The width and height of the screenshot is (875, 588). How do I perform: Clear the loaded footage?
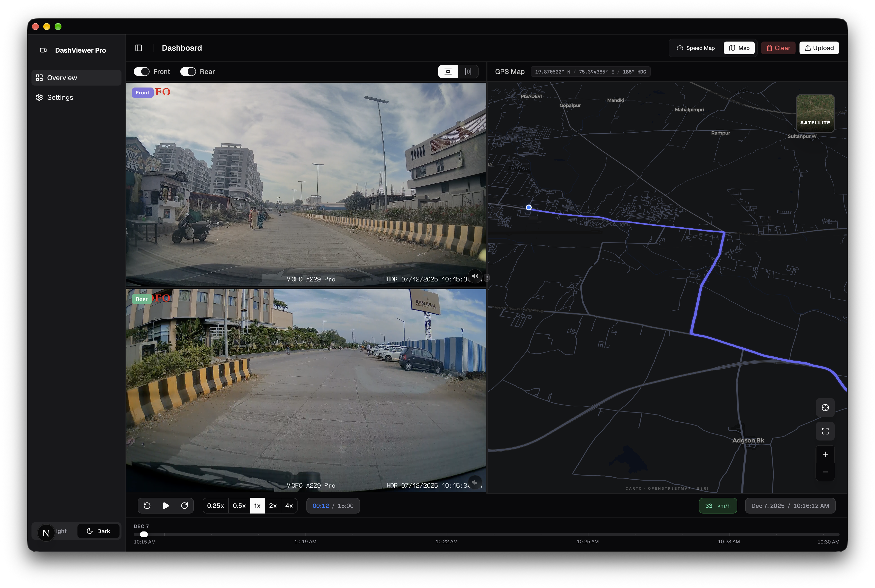pos(778,48)
